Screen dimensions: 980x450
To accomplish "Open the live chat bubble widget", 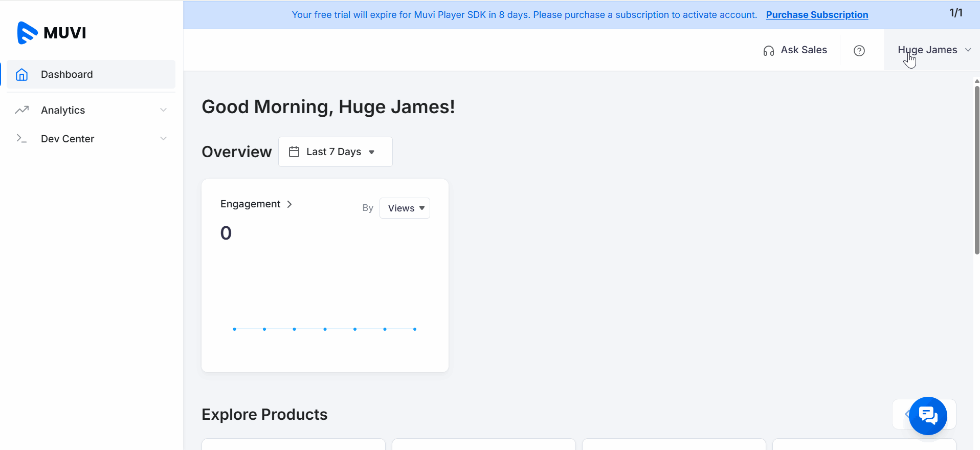I will [x=928, y=416].
